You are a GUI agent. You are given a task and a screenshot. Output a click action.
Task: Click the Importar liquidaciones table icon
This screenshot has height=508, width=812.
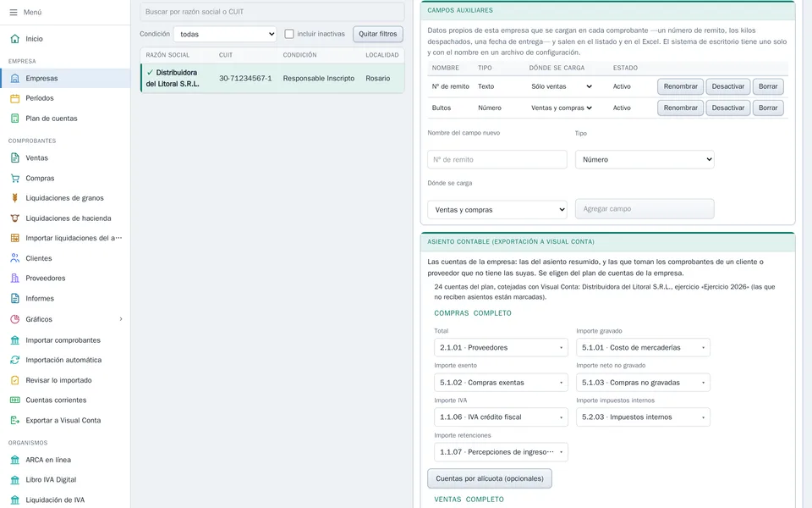click(x=15, y=238)
